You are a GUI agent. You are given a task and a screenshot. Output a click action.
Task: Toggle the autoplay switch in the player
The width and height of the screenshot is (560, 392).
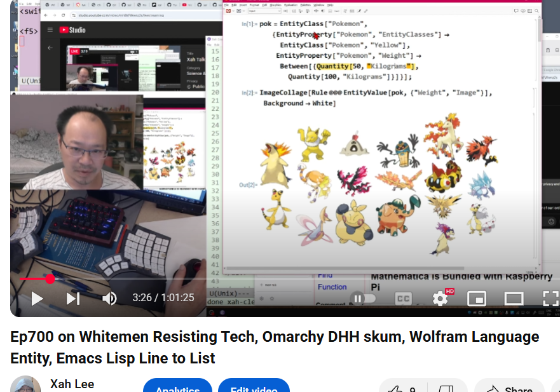363,298
